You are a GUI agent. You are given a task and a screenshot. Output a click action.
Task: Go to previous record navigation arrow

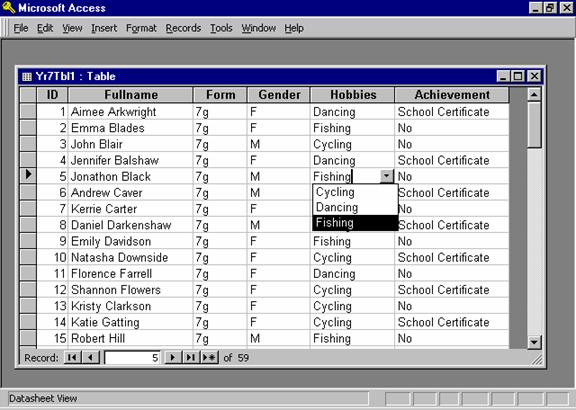[x=91, y=357]
